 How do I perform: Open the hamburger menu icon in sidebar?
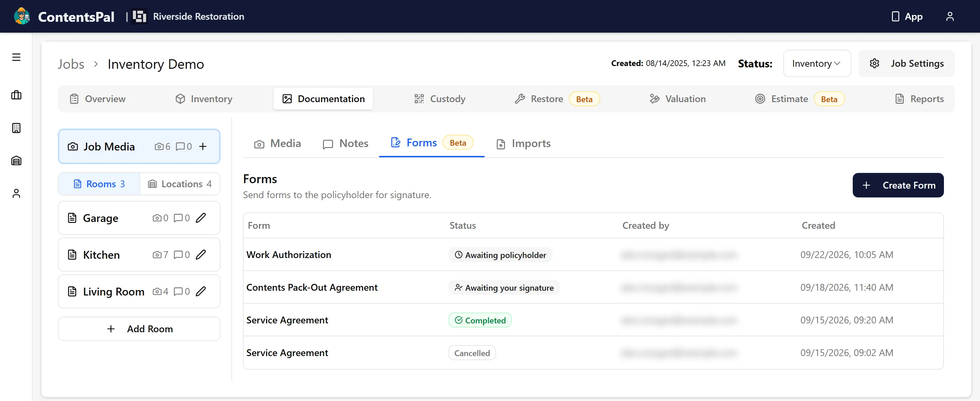click(16, 57)
